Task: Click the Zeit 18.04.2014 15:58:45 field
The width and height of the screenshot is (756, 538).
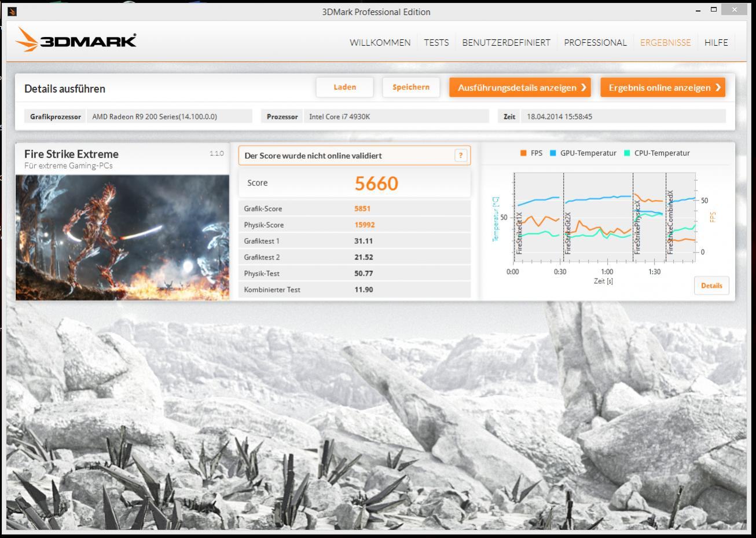Action: (x=623, y=116)
